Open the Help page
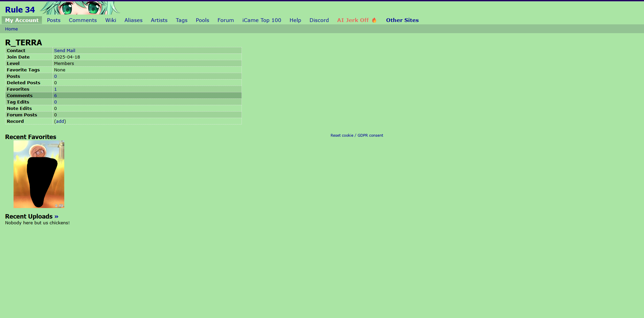Viewport: 644px width, 318px height. pos(295,20)
